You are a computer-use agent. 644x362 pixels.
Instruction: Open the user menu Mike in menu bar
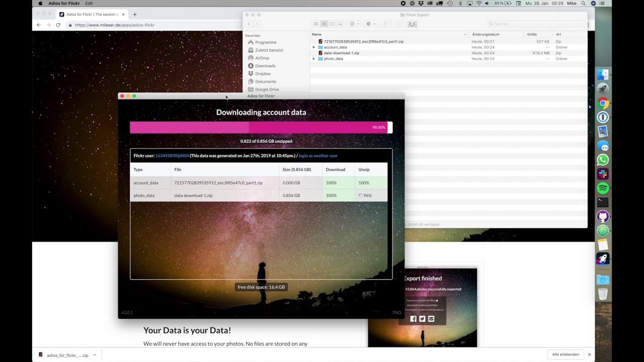pos(572,3)
